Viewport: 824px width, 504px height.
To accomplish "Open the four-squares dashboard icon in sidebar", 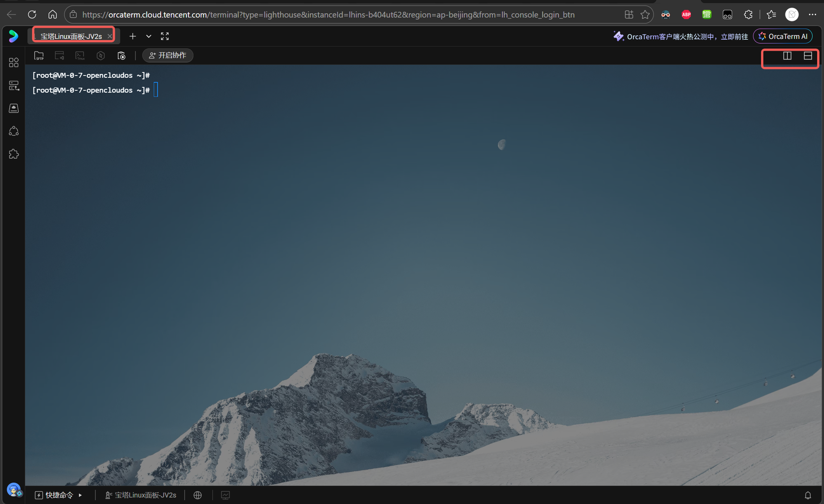I will pyautogui.click(x=14, y=63).
